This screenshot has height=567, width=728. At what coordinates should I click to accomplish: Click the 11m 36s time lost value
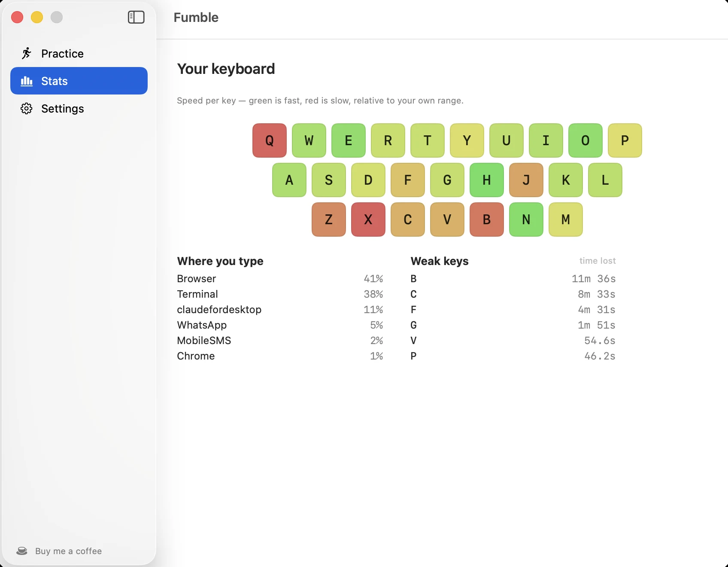pyautogui.click(x=594, y=279)
